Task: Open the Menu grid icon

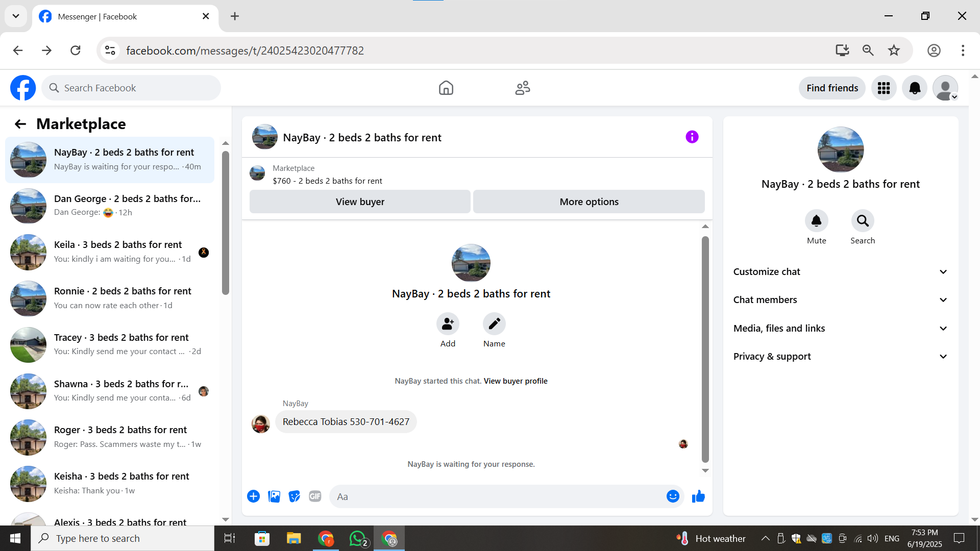Action: [884, 88]
